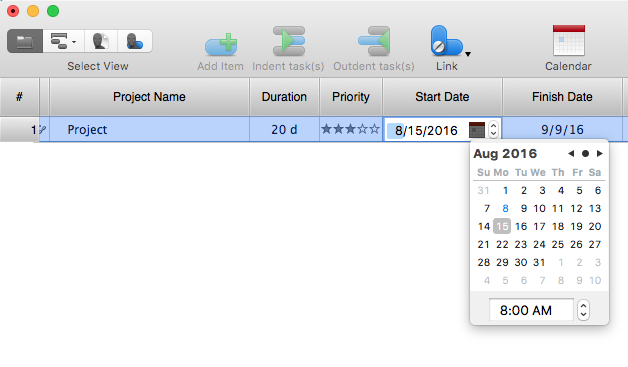Select the 20 d duration cell

tap(284, 129)
